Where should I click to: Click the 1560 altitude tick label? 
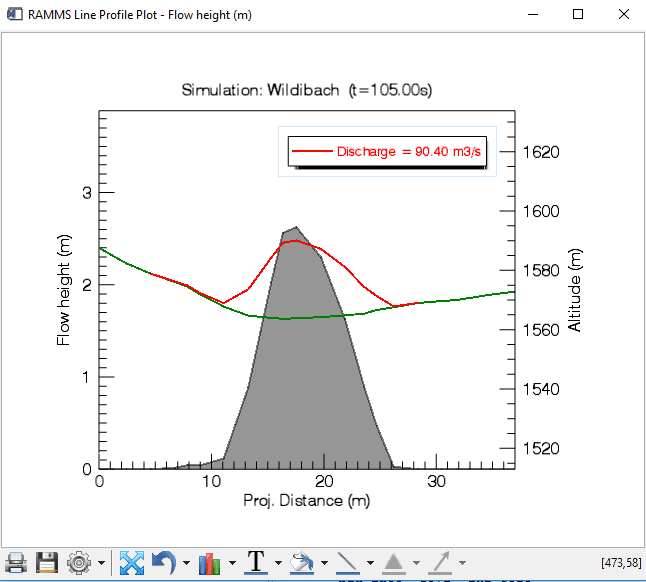click(541, 330)
